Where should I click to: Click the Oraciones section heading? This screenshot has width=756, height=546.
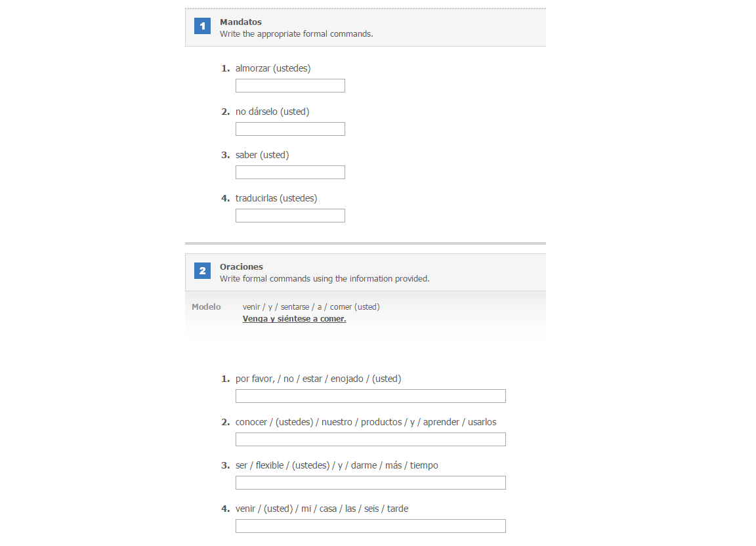pyautogui.click(x=241, y=266)
